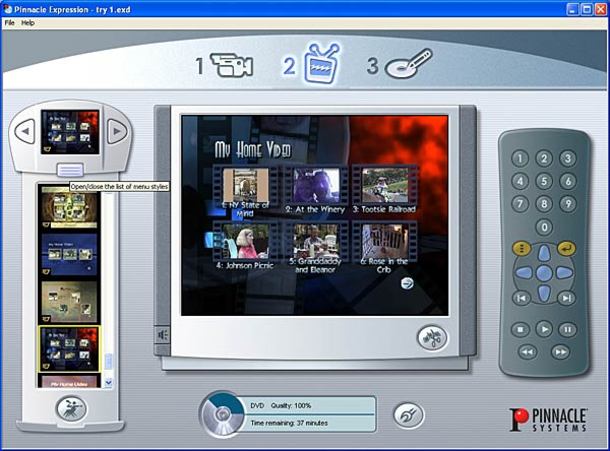Click the round button below style list
This screenshot has height=451, width=610.
[71, 409]
